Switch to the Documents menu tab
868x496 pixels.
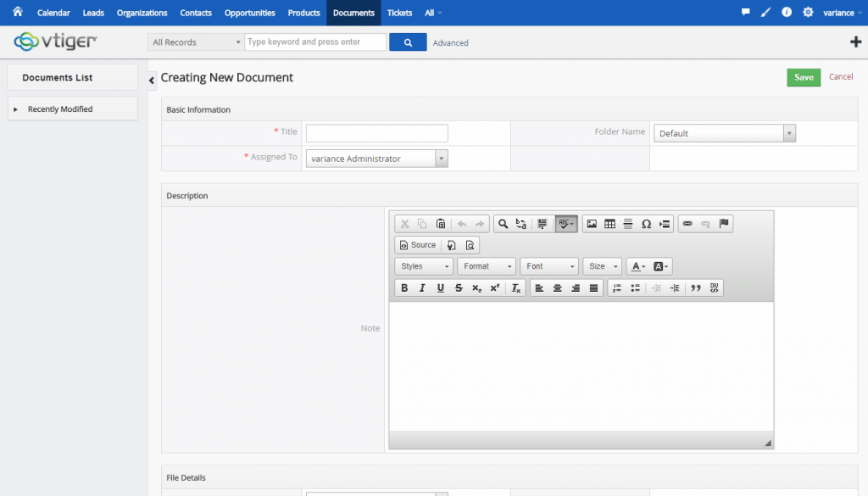coord(353,12)
